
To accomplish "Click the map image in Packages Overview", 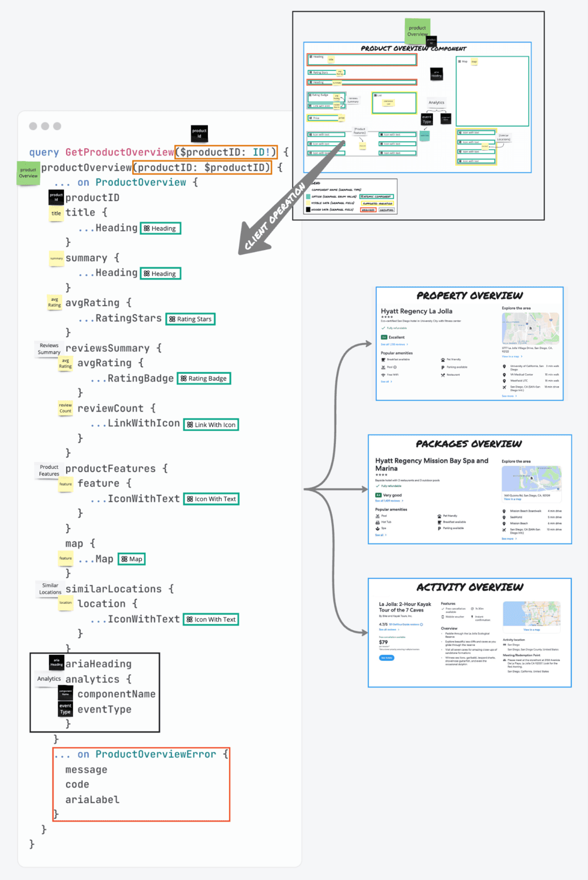I will (531, 478).
